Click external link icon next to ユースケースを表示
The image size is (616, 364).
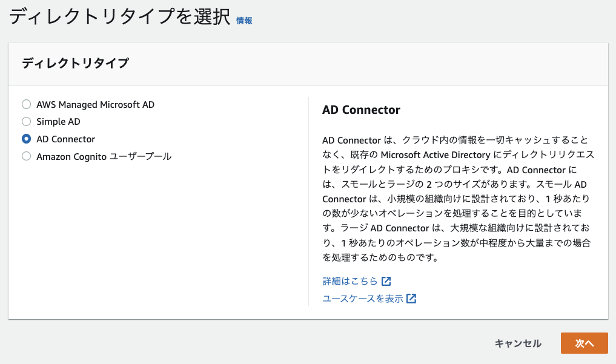tap(411, 299)
